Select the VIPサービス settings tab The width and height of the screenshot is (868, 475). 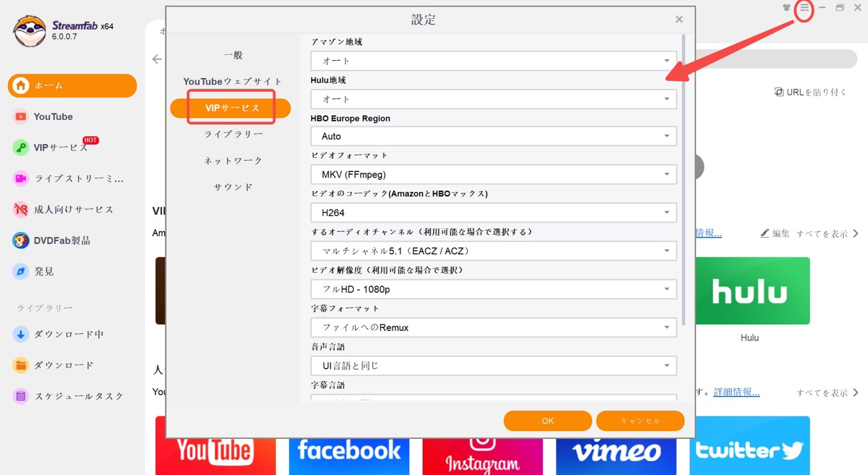click(x=231, y=108)
